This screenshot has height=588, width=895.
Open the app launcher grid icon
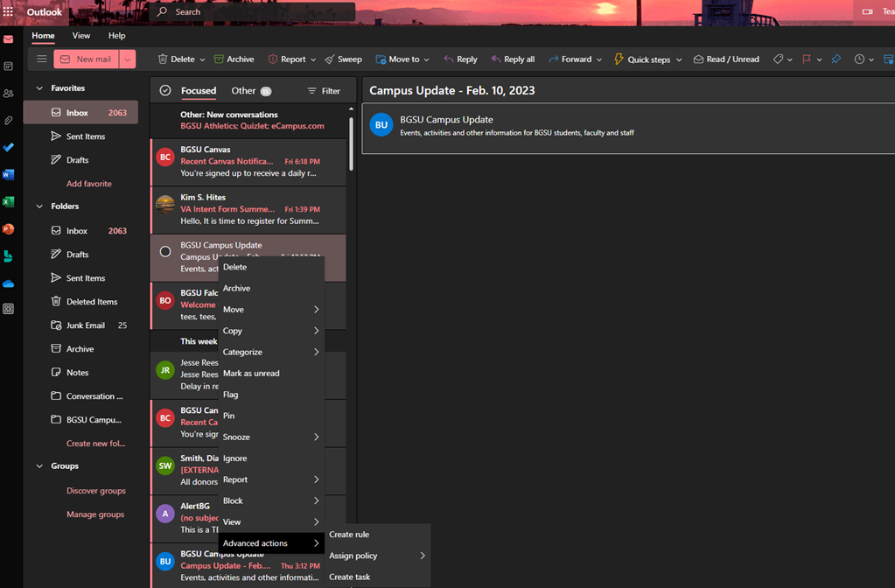coord(8,11)
